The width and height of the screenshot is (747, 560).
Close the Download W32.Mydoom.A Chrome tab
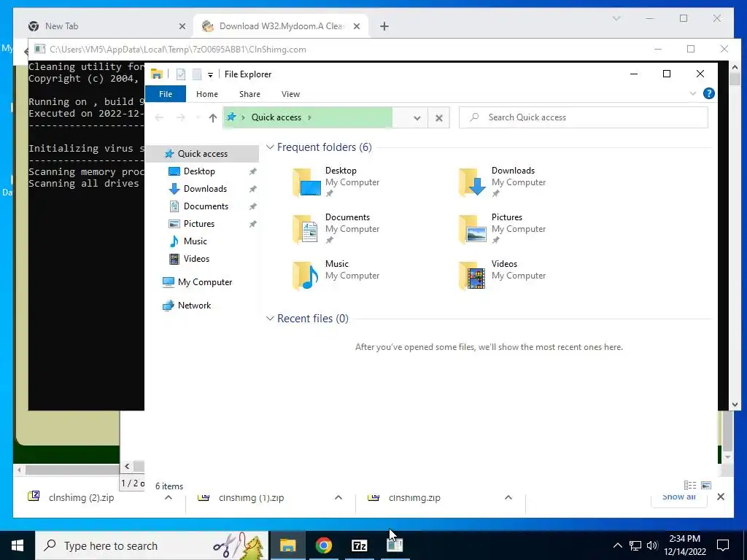[356, 26]
